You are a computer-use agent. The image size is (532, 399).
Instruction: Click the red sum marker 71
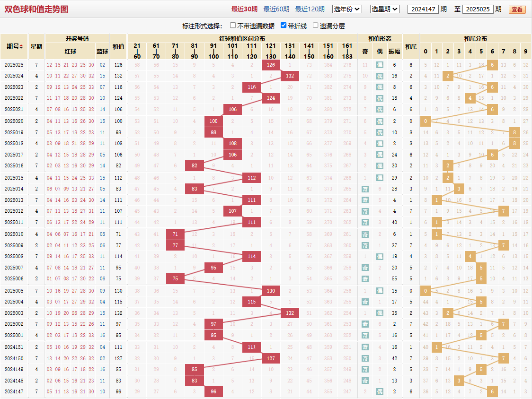pyautogui.click(x=175, y=234)
